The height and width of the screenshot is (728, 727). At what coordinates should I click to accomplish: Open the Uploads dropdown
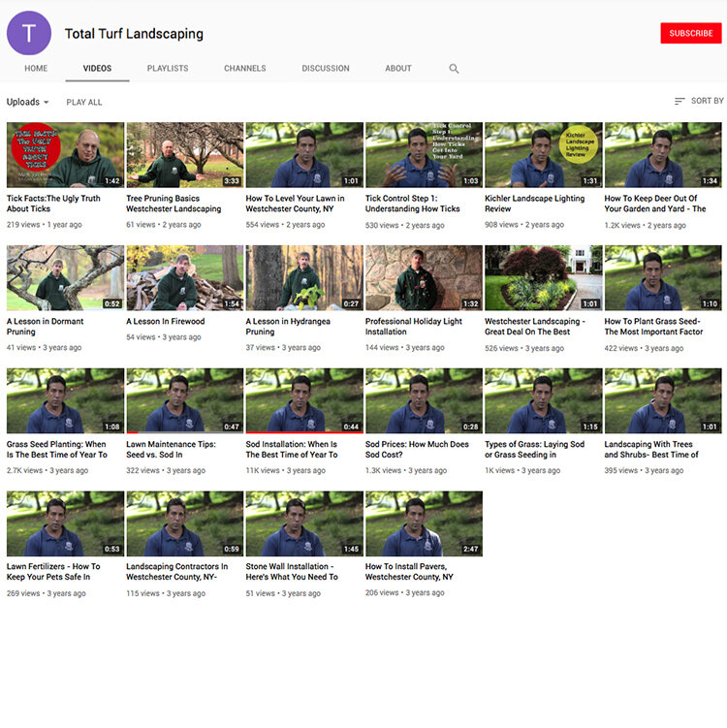[x=27, y=102]
